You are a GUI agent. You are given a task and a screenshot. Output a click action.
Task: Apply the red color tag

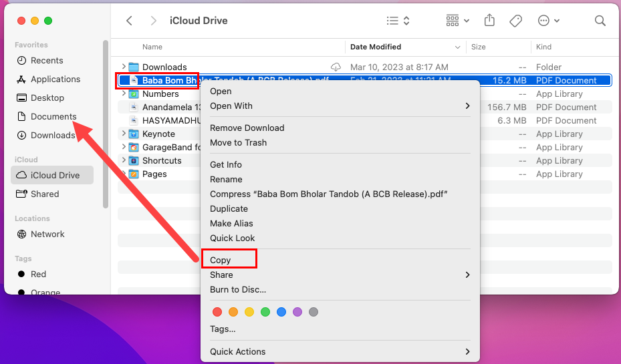tap(217, 312)
